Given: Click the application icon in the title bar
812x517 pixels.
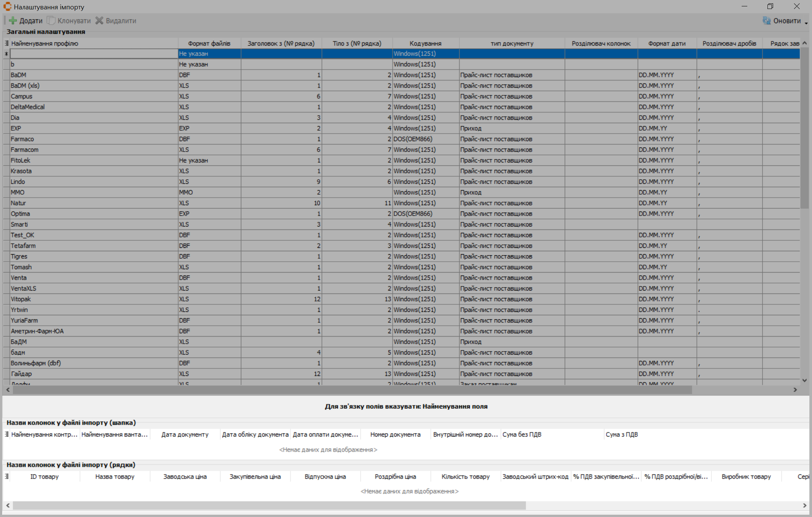Looking at the screenshot, I should 7,6.
